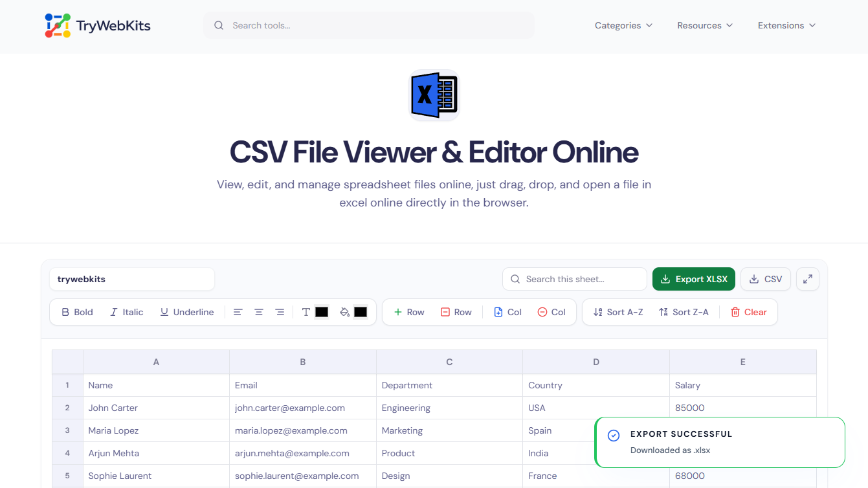Viewport: 868px width, 488px height.
Task: Select right text alignment
Action: 280,311
